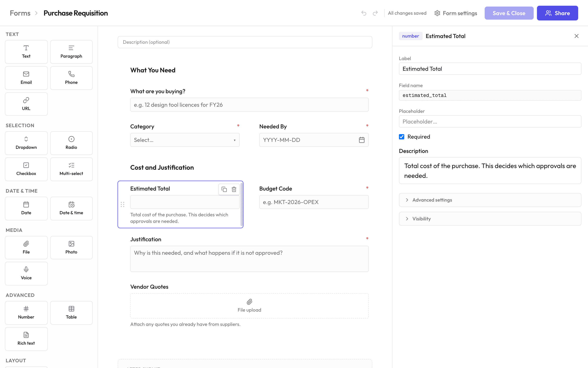The width and height of the screenshot is (588, 368).
Task: Open the Category Select dropdown
Action: [185, 140]
